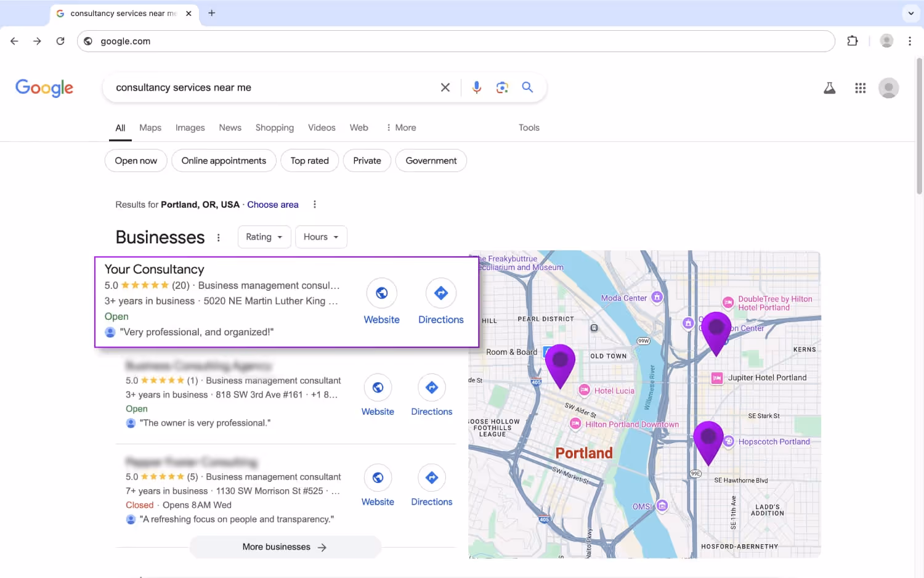
Task: Toggle the Private filter chip
Action: [367, 161]
